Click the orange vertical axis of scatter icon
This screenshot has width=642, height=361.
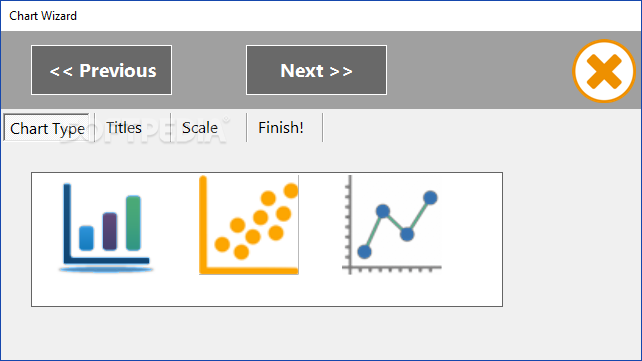pos(203,225)
